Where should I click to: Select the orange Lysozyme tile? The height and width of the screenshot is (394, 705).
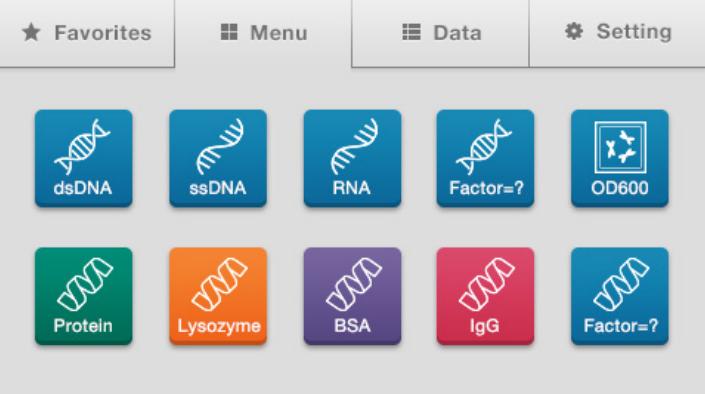[218, 296]
